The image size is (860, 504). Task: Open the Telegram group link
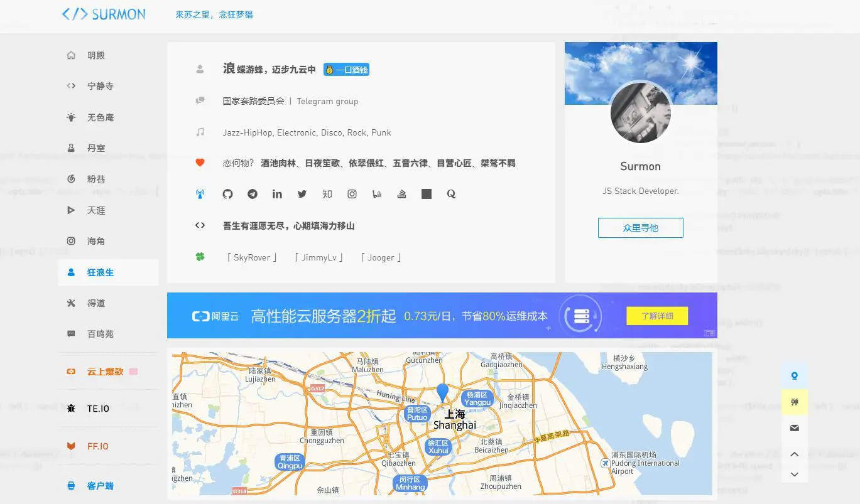[327, 100]
